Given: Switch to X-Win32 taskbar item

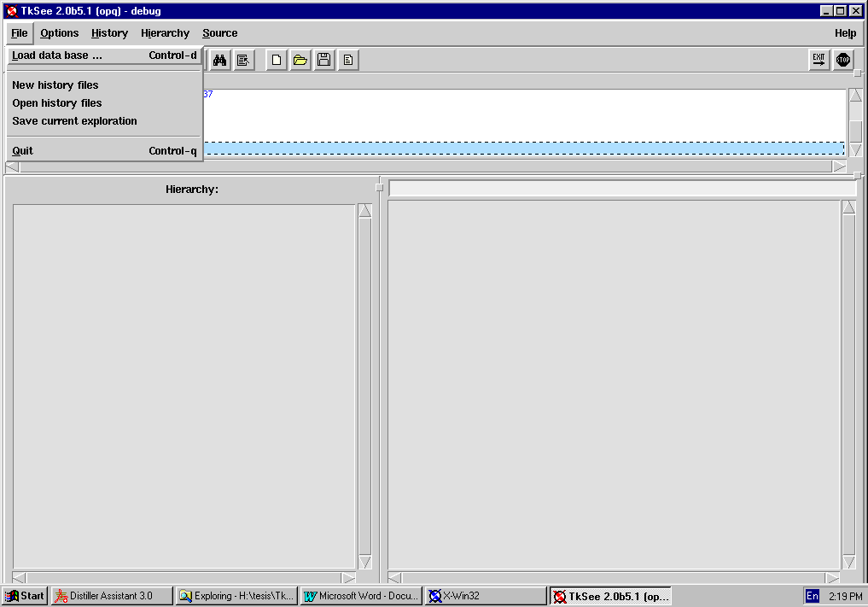Looking at the screenshot, I should (486, 596).
